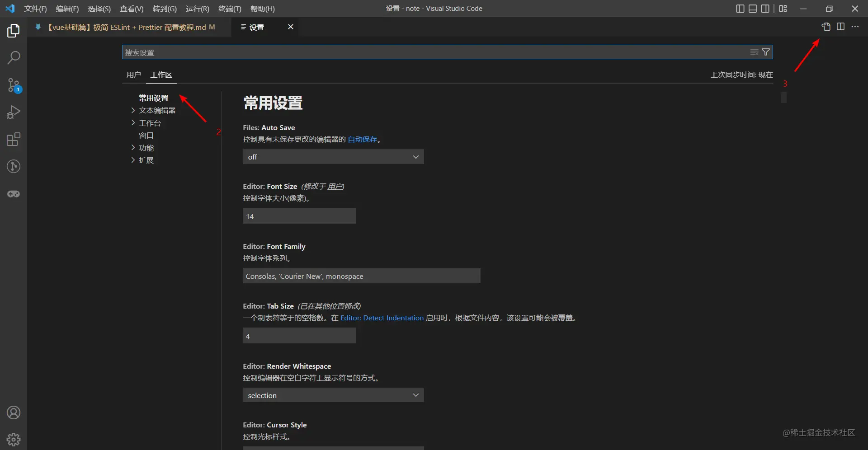Click the Editor: Cursor Style setting title
Image resolution: width=868 pixels, height=450 pixels.
(275, 425)
